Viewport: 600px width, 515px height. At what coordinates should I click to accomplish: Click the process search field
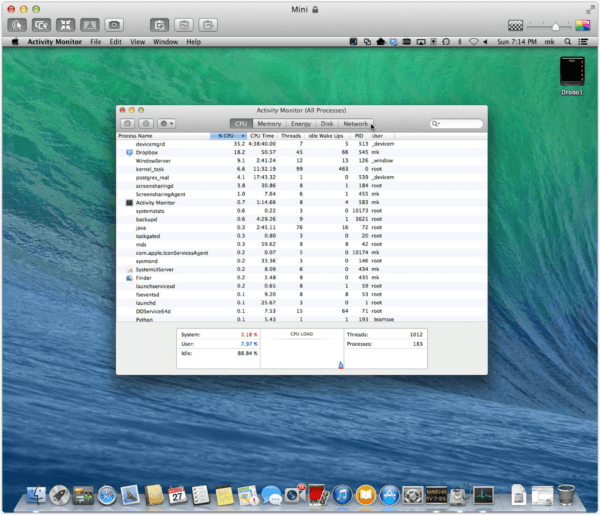click(456, 124)
